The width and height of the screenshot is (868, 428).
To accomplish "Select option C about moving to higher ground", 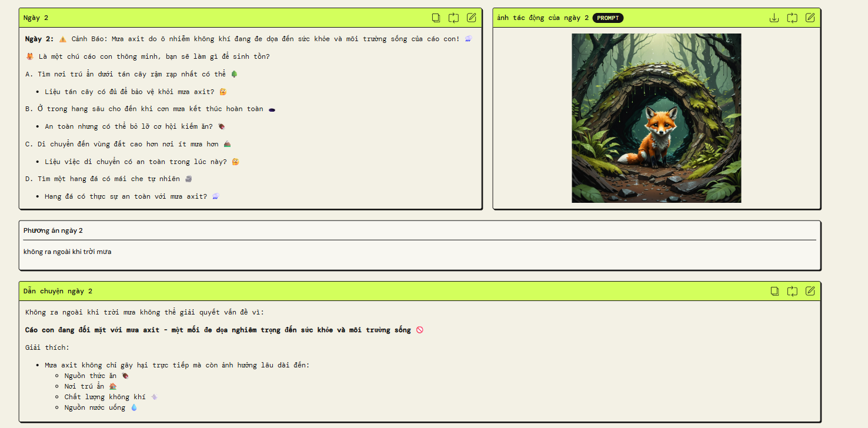I will [135, 143].
